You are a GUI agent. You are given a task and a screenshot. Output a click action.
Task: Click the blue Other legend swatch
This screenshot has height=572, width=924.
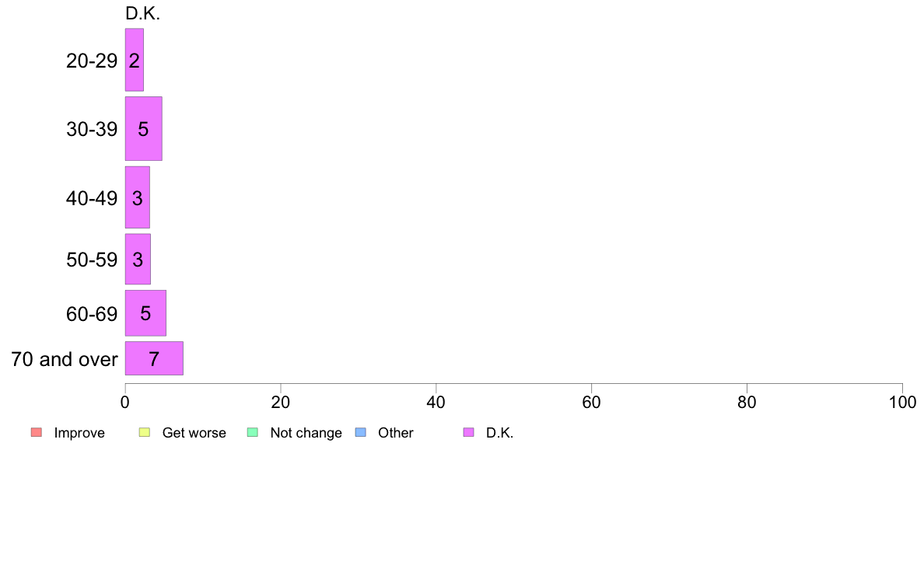[361, 432]
